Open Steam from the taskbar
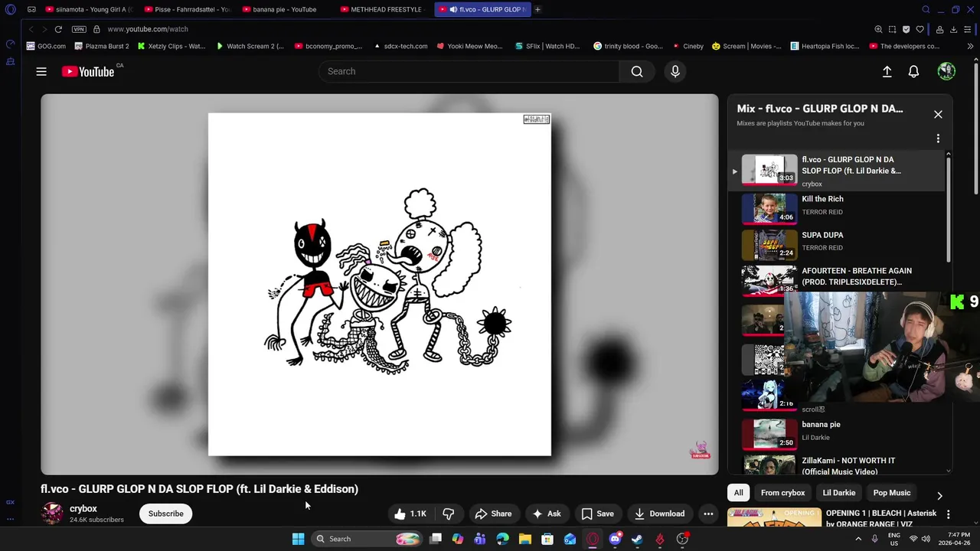This screenshot has width=980, height=551. [637, 539]
